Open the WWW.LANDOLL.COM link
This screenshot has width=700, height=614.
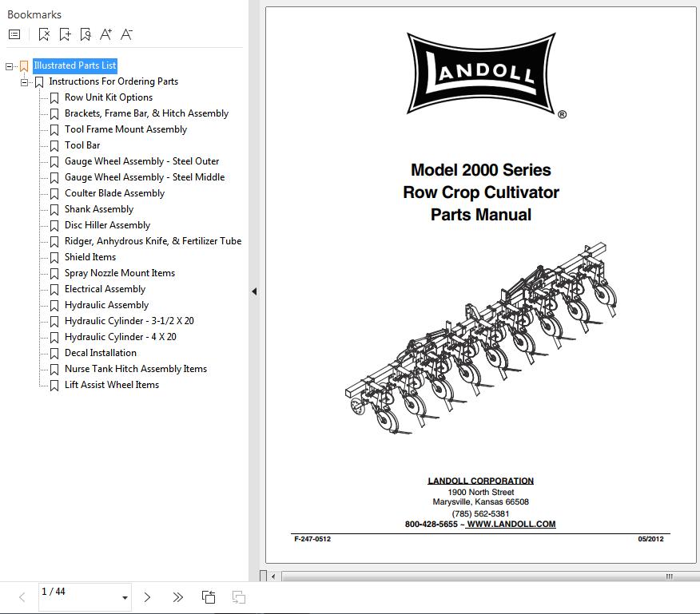(x=511, y=525)
